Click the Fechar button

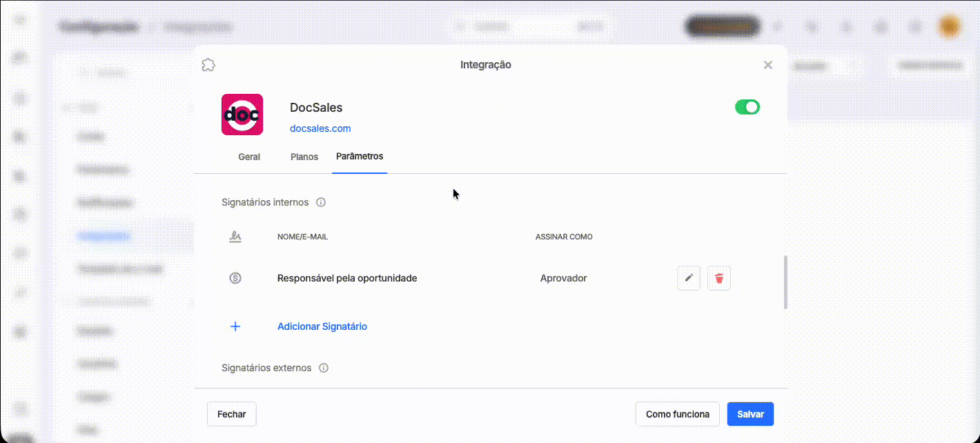click(x=232, y=414)
